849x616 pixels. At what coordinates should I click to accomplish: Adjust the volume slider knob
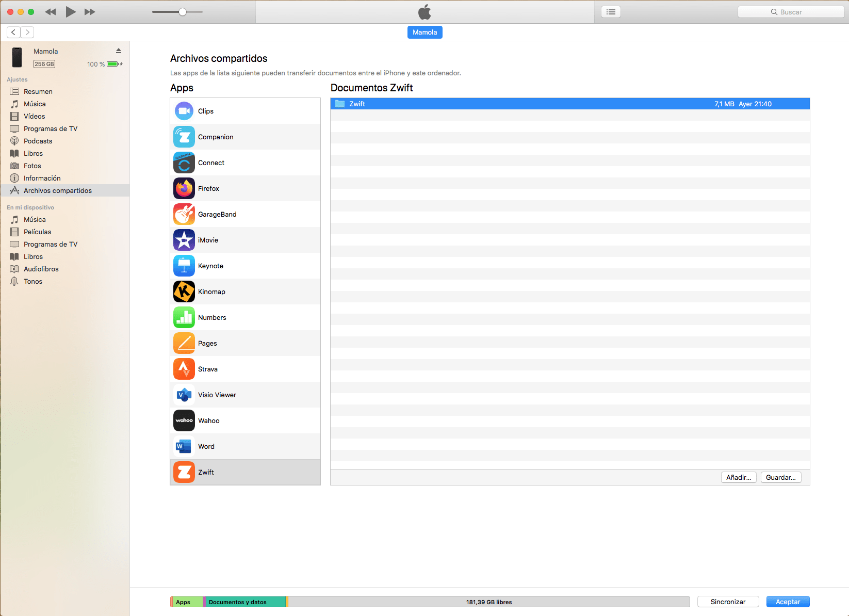pyautogui.click(x=183, y=12)
